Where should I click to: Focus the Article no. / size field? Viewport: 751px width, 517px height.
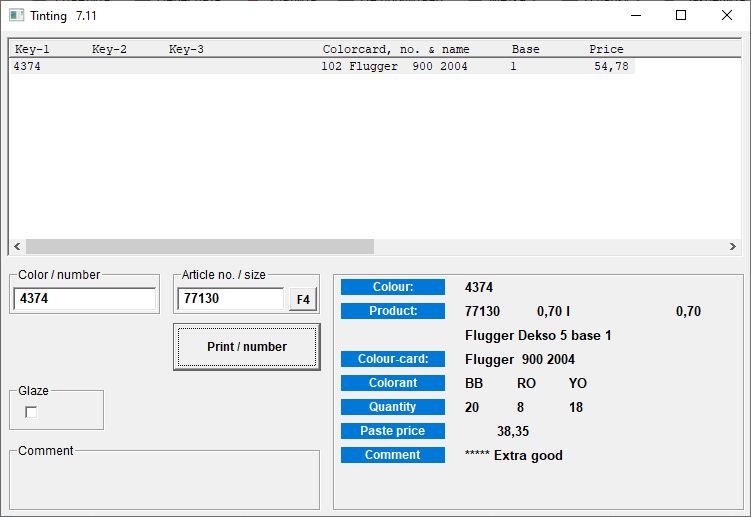click(x=231, y=299)
